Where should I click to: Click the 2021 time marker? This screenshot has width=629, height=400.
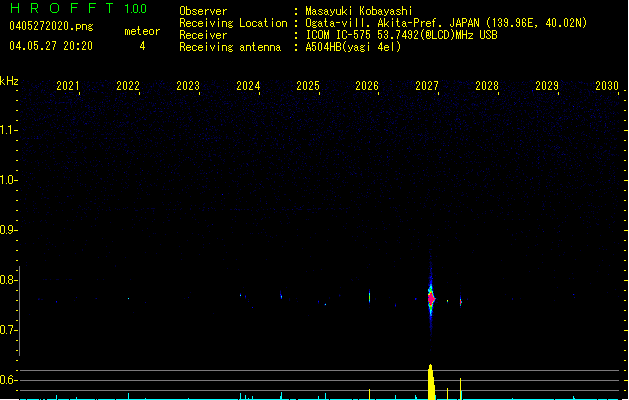coord(68,87)
